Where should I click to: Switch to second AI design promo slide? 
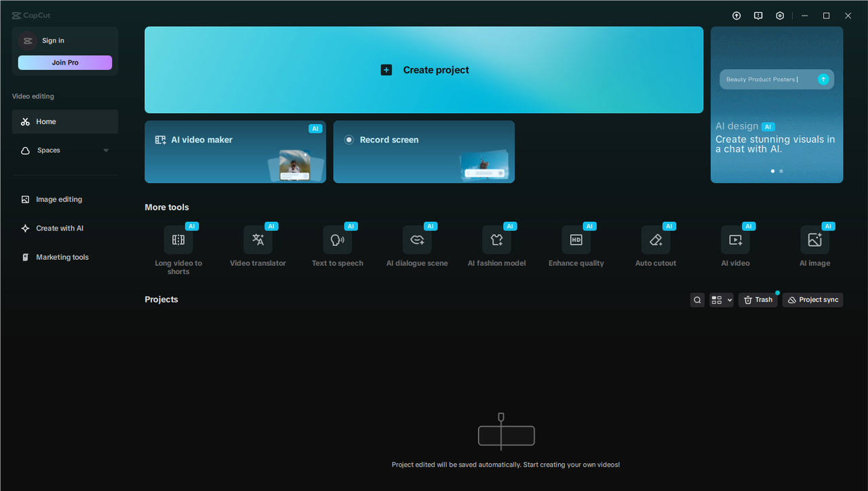(x=781, y=171)
